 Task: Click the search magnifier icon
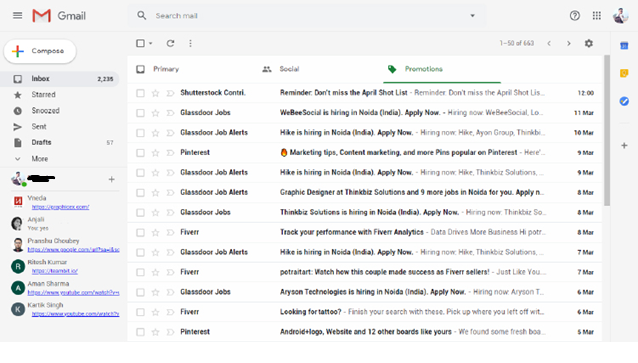click(x=142, y=15)
